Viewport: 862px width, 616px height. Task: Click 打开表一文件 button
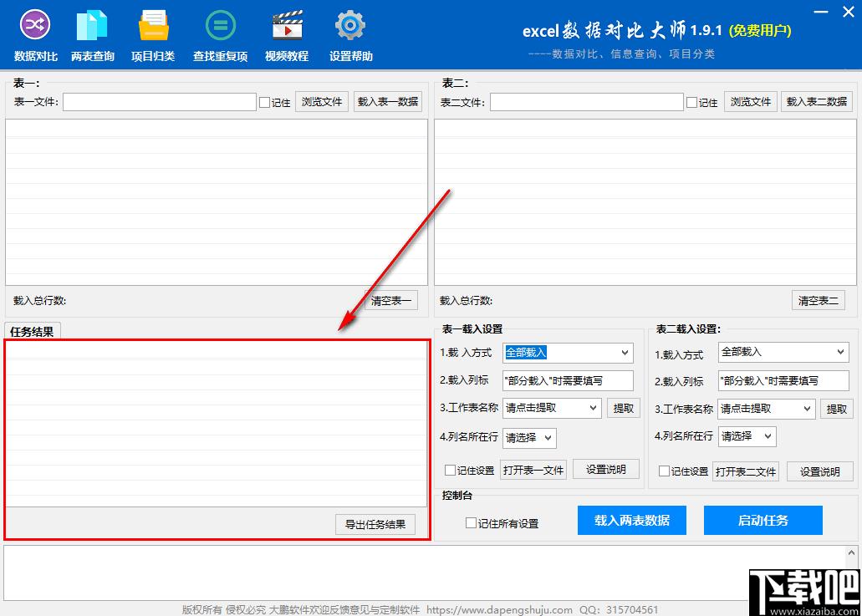[x=533, y=471]
